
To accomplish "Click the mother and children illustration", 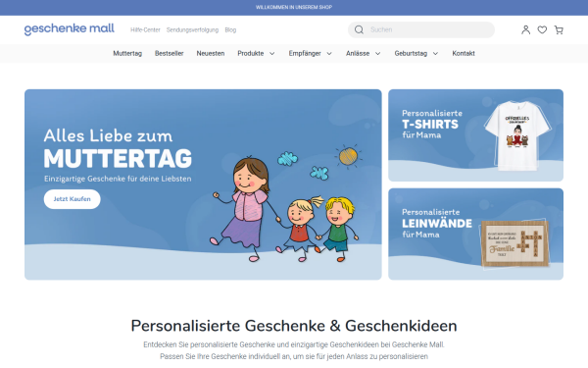I will click(285, 209).
